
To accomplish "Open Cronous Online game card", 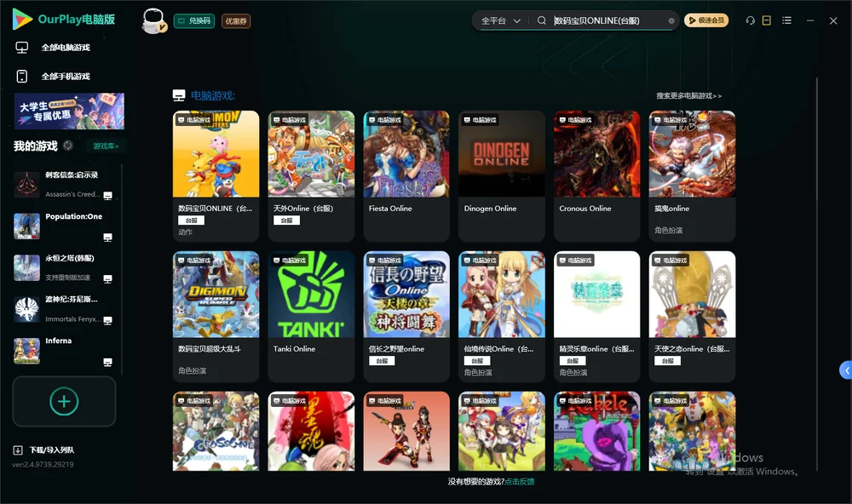I will (596, 176).
